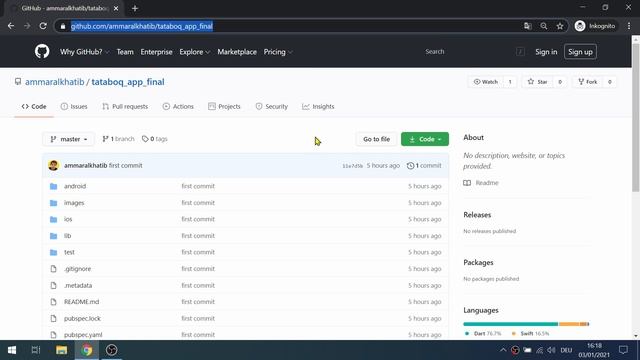Open the Readme link in About
The image size is (640, 360).
coord(481,182)
